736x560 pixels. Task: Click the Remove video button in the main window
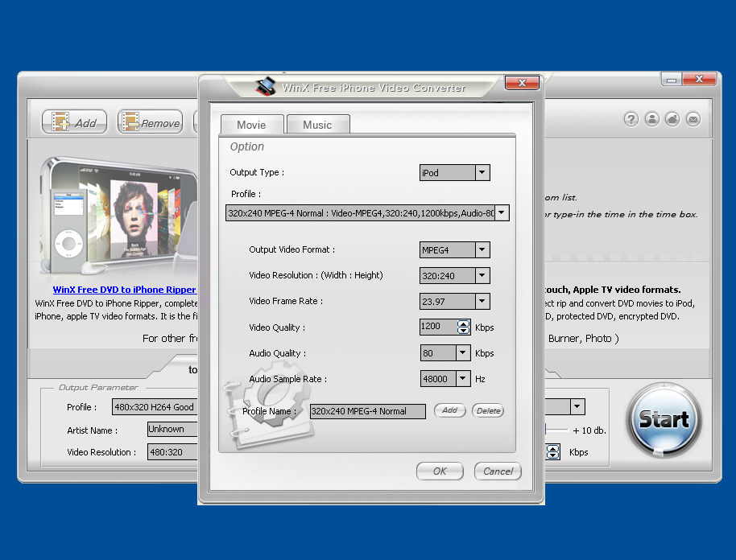(151, 122)
